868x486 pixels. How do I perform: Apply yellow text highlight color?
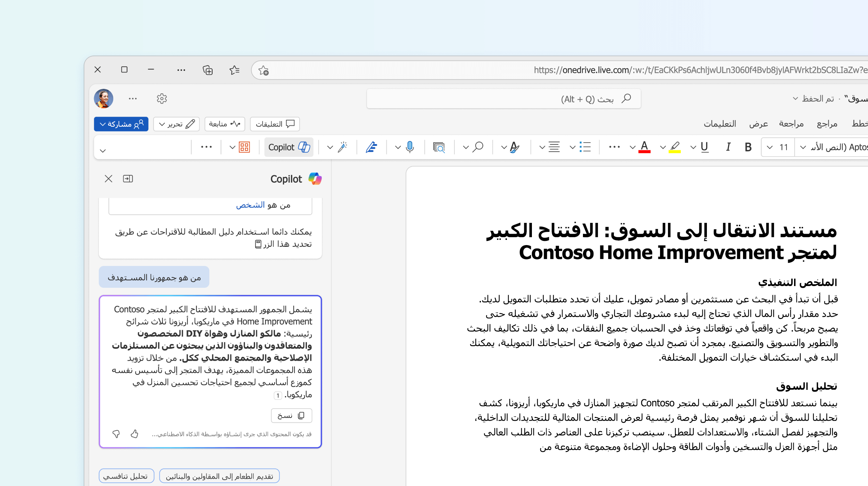675,147
